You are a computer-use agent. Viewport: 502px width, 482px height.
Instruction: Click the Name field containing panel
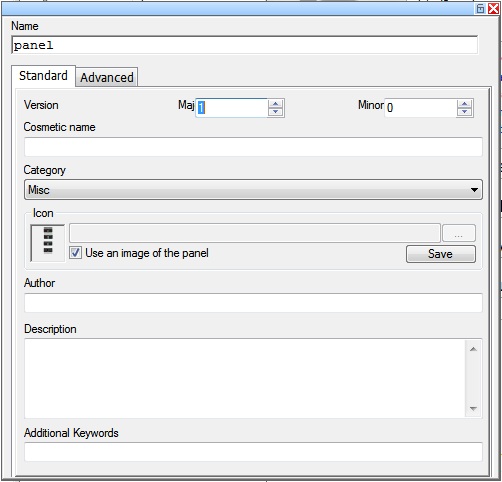tap(245, 45)
